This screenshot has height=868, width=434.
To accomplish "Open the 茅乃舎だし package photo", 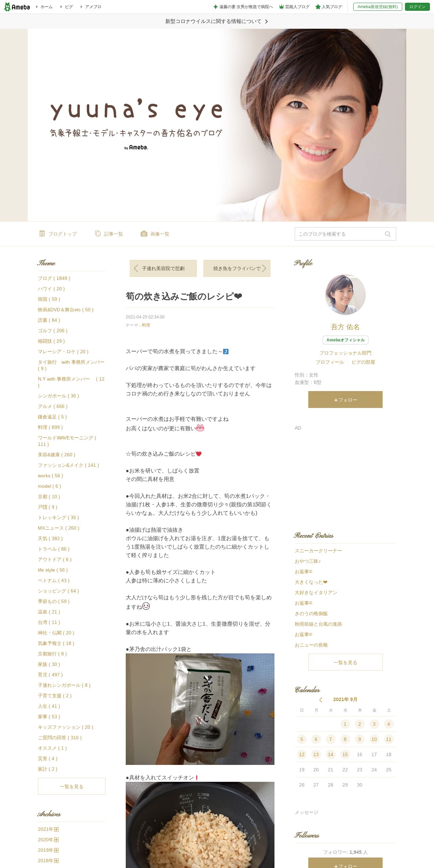I will [200, 709].
